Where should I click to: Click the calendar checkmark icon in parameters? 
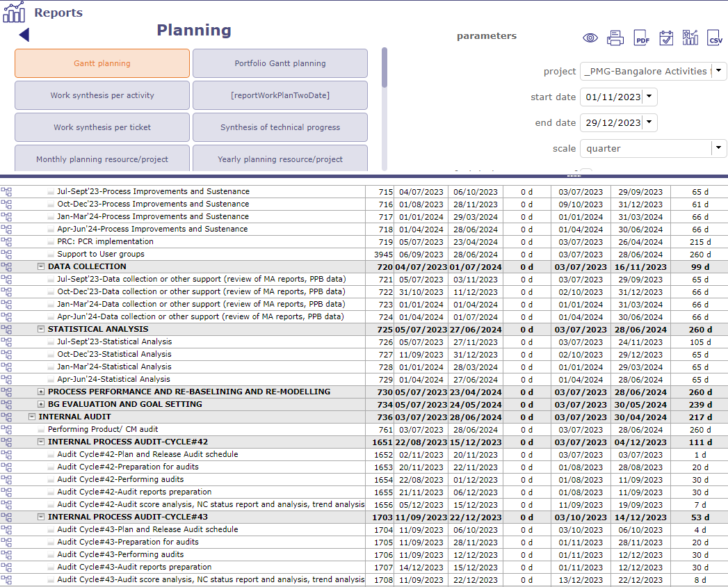[666, 38]
